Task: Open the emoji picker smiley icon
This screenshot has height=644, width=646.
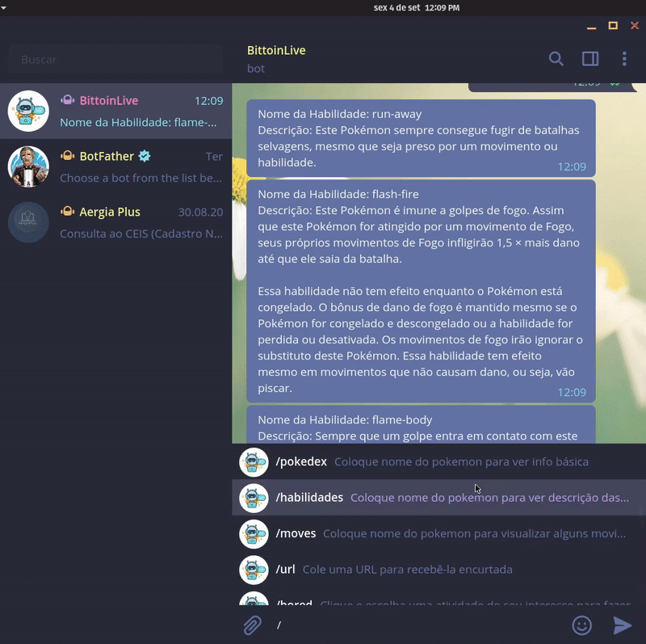Action: pos(581,625)
